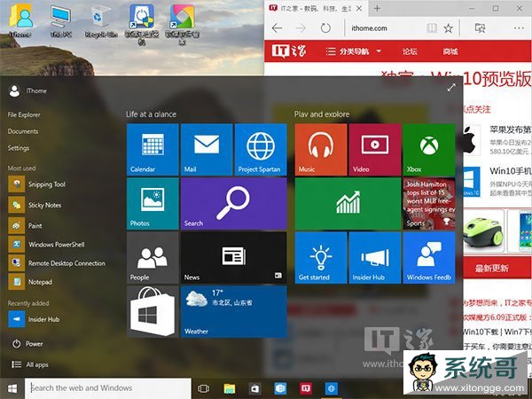Open the purple Search tile

point(234,204)
